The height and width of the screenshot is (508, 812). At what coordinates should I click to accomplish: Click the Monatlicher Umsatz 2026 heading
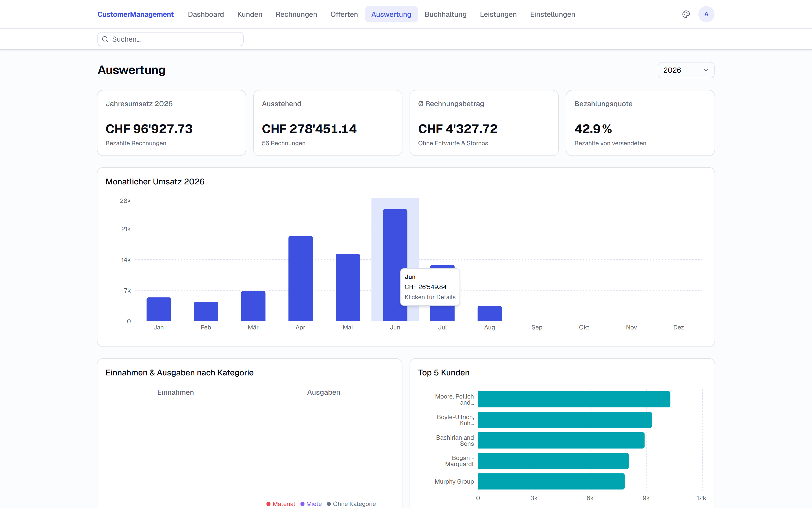(x=155, y=181)
